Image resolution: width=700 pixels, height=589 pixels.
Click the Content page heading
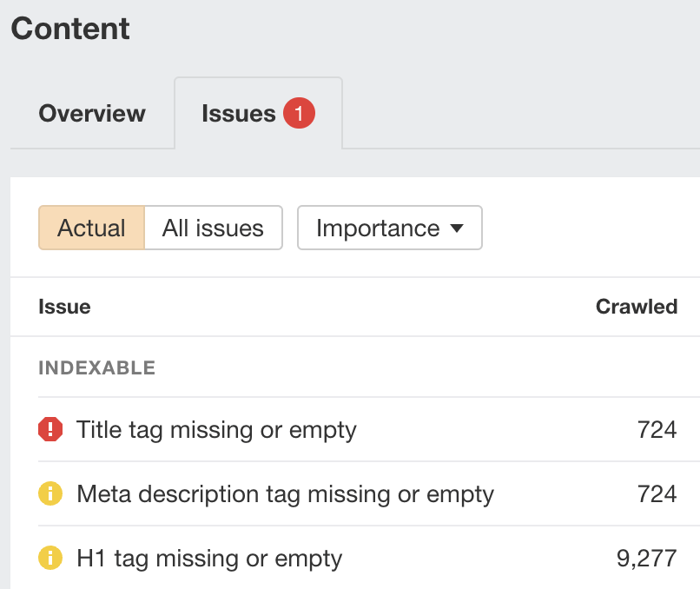click(69, 29)
